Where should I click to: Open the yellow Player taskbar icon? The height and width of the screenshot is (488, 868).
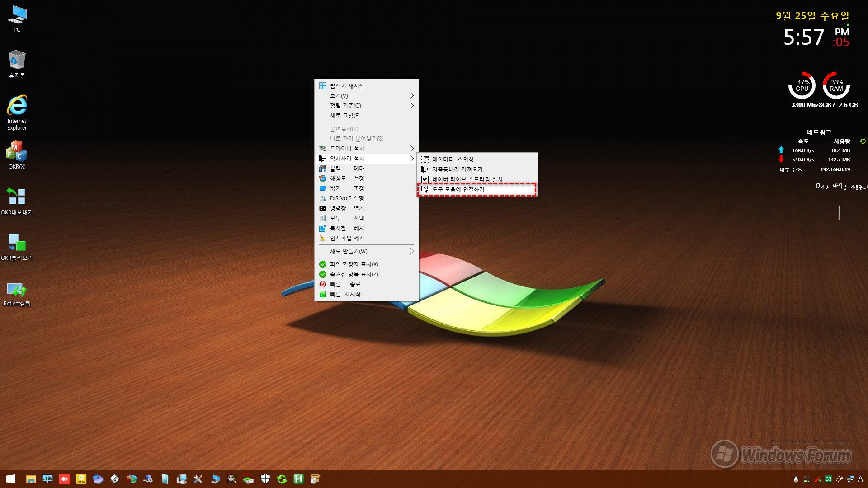81,479
